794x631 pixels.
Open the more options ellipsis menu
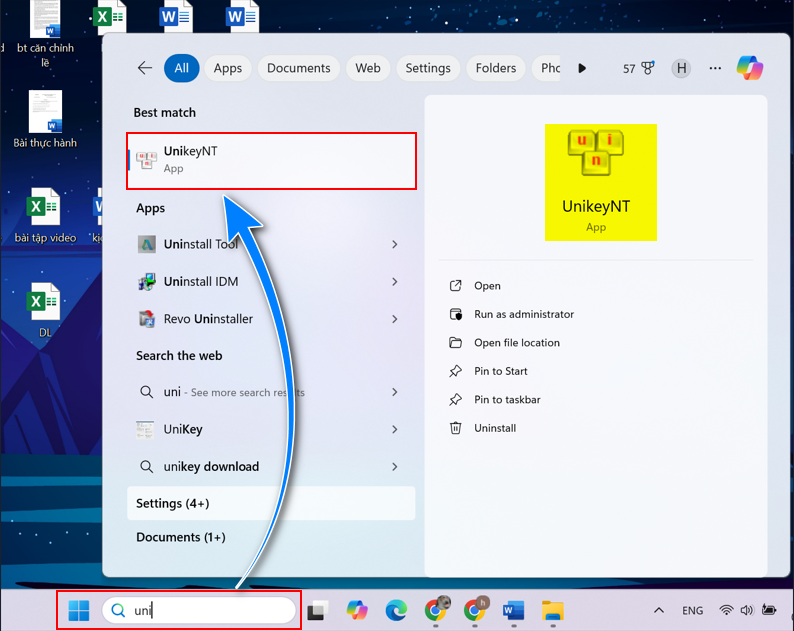(x=715, y=68)
